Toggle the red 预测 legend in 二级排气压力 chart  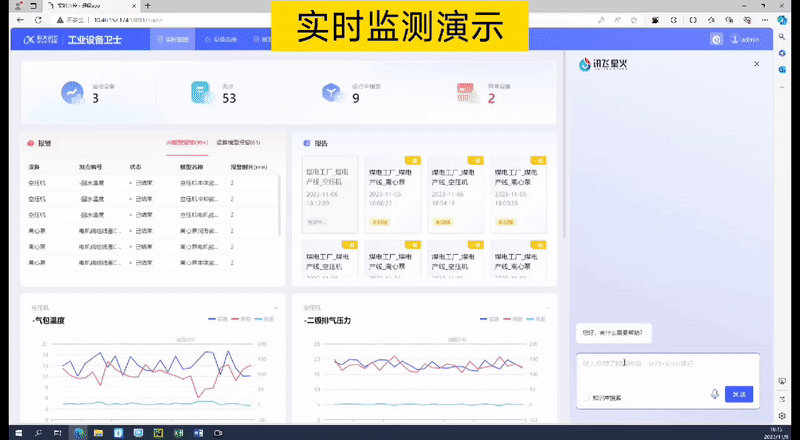coord(513,319)
